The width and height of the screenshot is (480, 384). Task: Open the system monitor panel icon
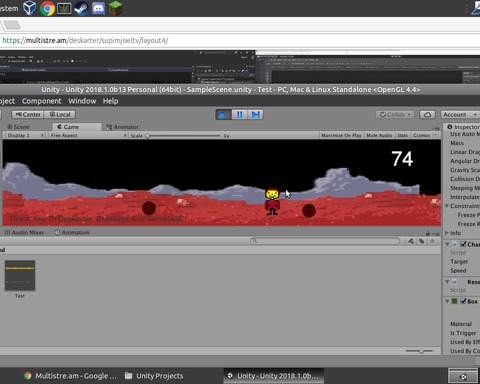[64, 8]
